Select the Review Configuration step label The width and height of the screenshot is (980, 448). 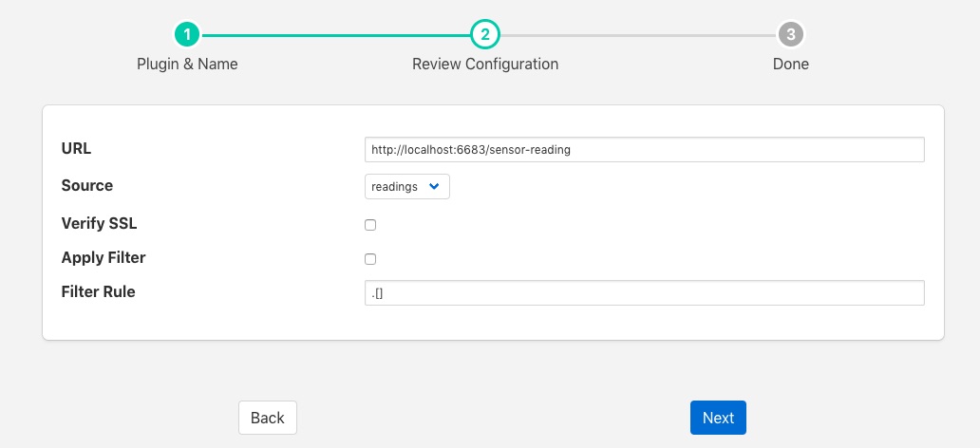point(485,65)
